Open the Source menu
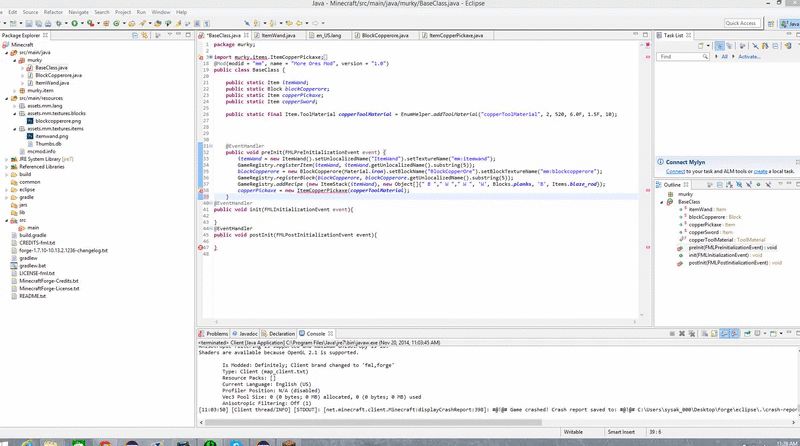This screenshot has width=800, height=446. click(30, 12)
